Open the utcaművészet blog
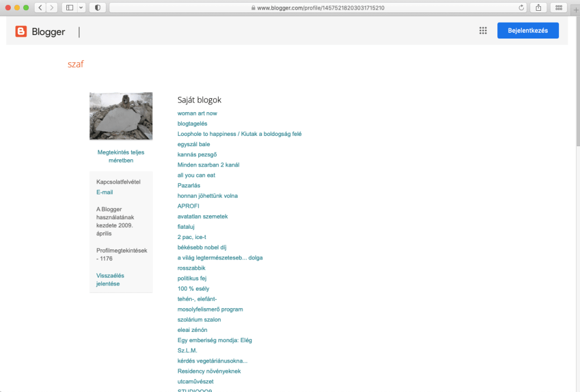 pyautogui.click(x=195, y=382)
